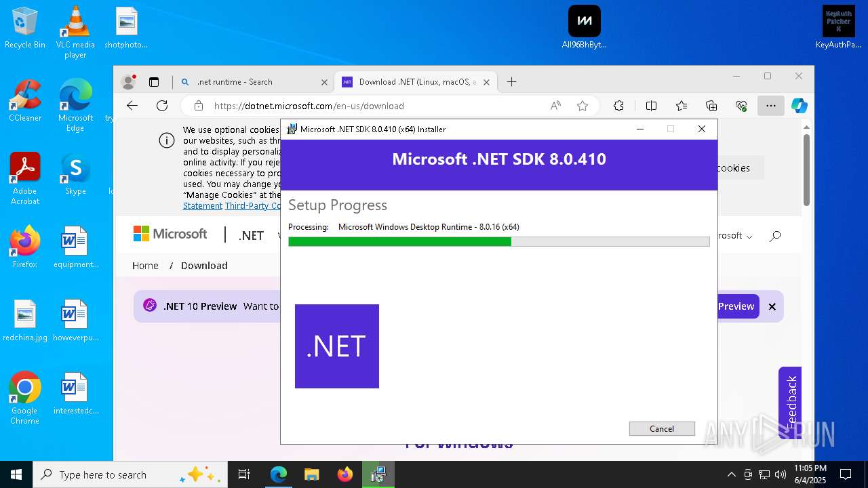The width and height of the screenshot is (868, 488).
Task: Open Edge Collections button
Action: click(x=711, y=106)
